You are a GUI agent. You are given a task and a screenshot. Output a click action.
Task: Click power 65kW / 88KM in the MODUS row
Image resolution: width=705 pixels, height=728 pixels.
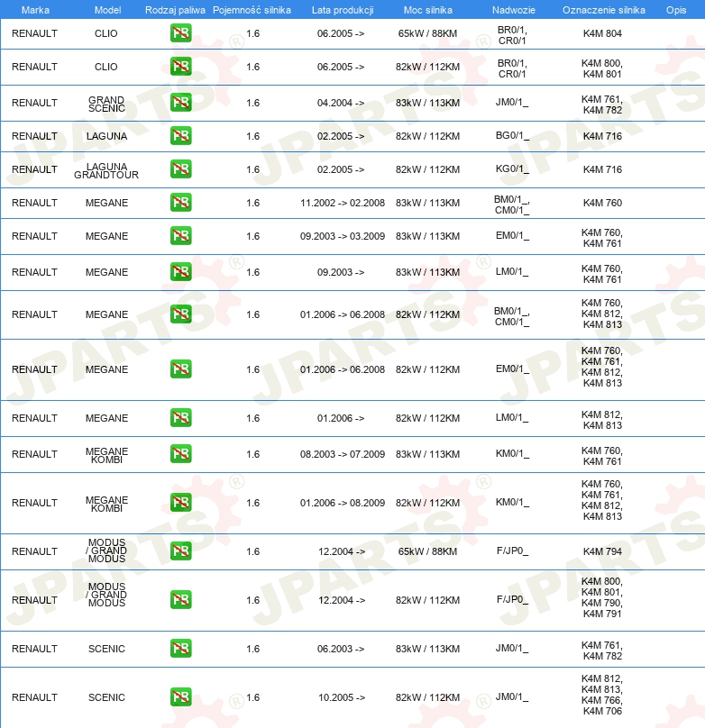tap(427, 551)
